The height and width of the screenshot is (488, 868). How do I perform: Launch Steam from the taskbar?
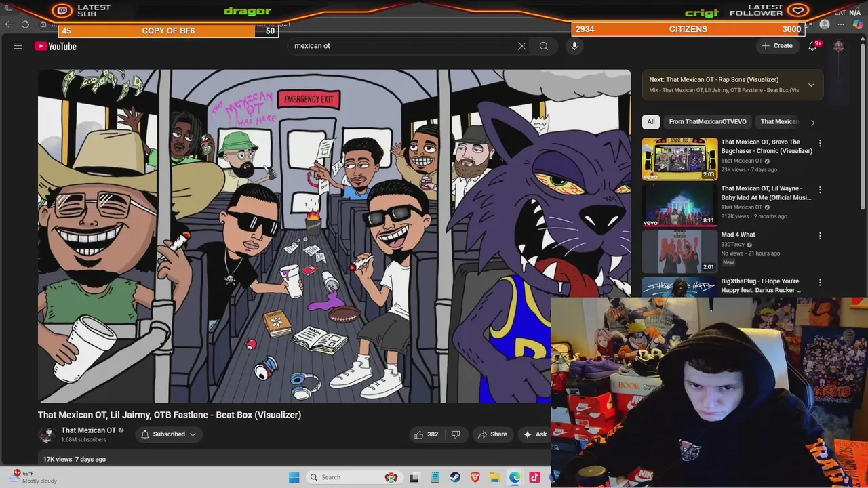pos(455,477)
